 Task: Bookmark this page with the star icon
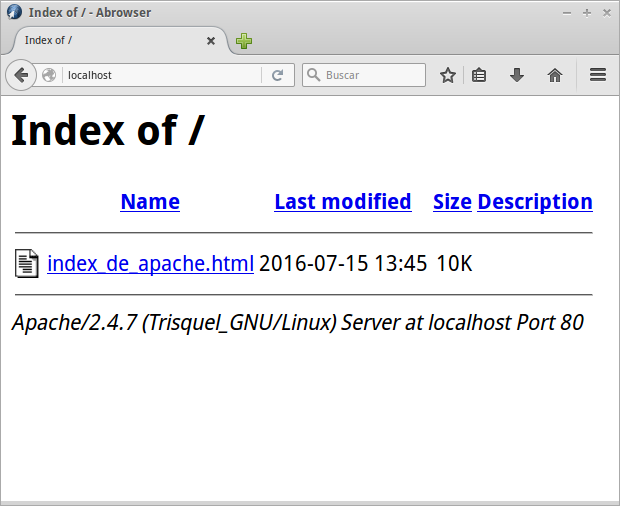tap(448, 75)
